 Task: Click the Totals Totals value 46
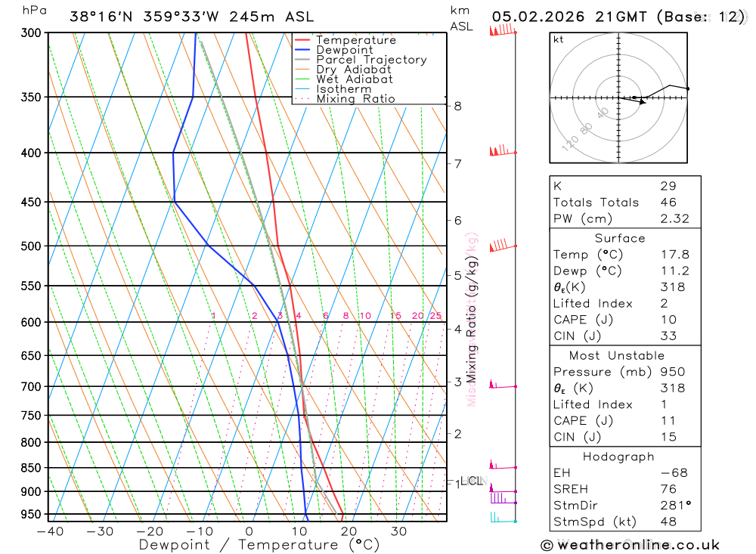[x=668, y=203]
